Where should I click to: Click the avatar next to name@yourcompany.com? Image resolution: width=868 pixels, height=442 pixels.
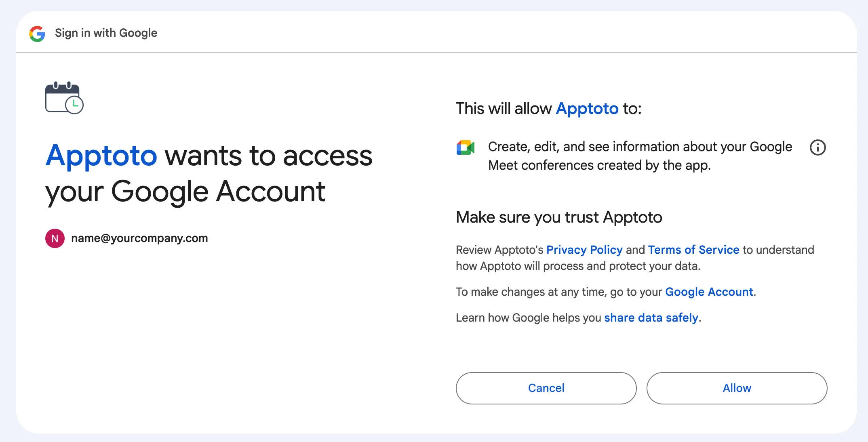point(55,238)
